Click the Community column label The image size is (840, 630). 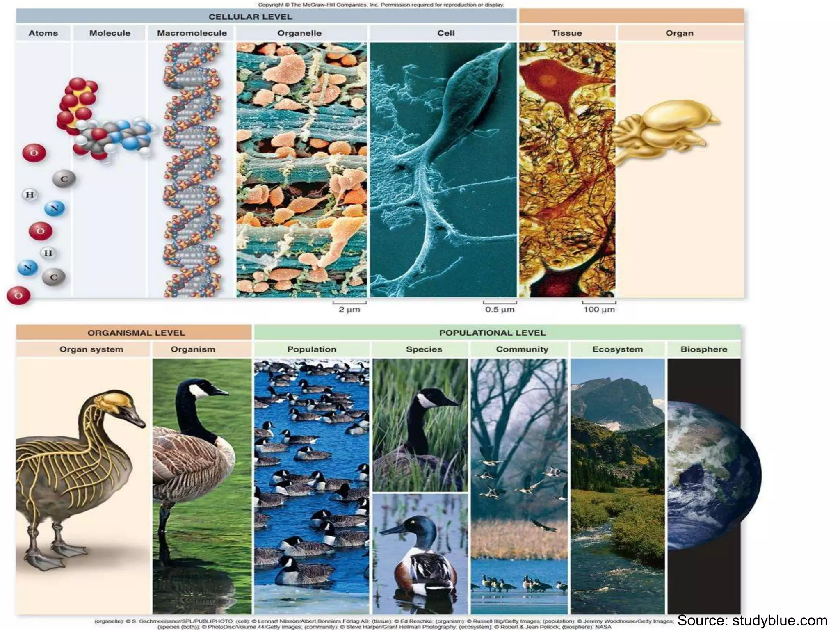click(x=522, y=349)
